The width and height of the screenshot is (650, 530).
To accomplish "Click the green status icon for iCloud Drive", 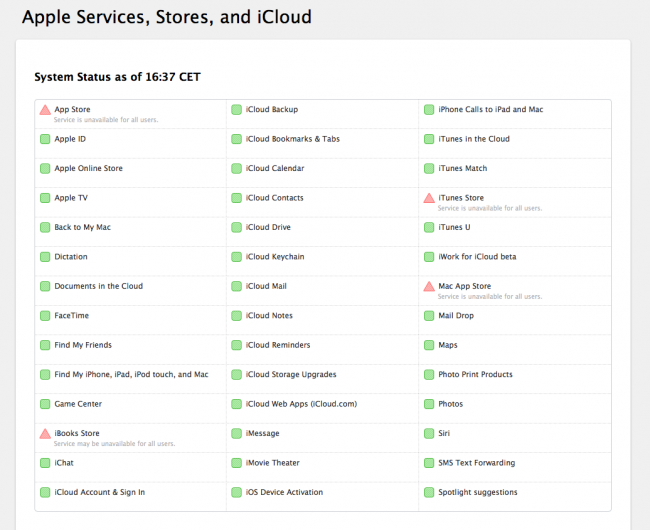I will tap(236, 227).
